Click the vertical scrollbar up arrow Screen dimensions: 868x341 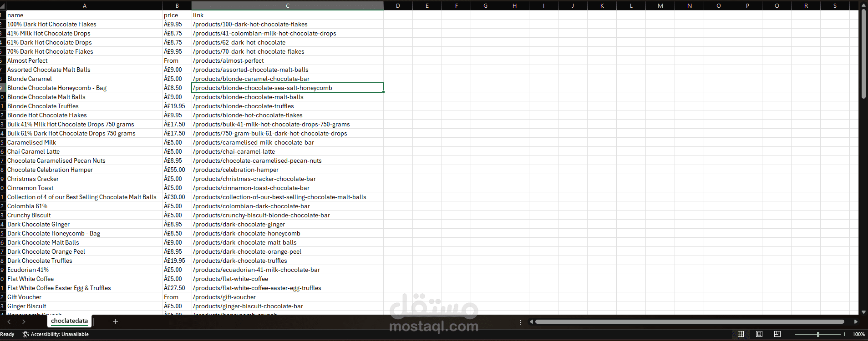[863, 5]
